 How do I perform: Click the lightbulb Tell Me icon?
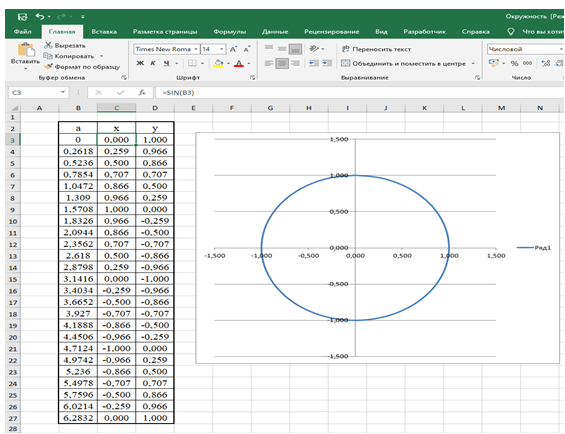click(x=511, y=32)
